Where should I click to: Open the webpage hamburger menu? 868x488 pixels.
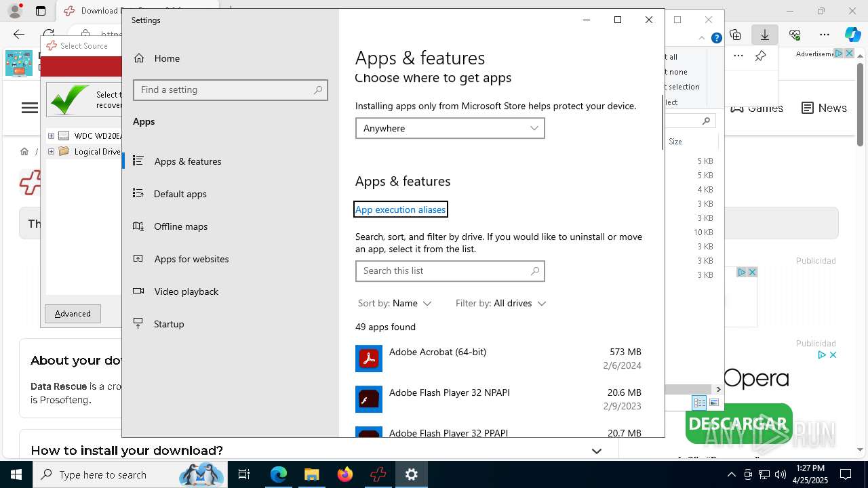coord(30,108)
